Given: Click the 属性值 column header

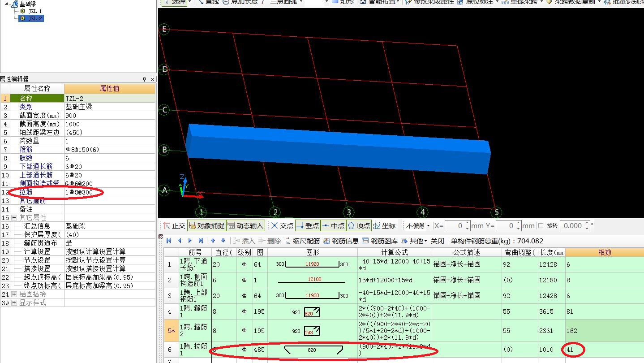Looking at the screenshot, I should coord(110,88).
